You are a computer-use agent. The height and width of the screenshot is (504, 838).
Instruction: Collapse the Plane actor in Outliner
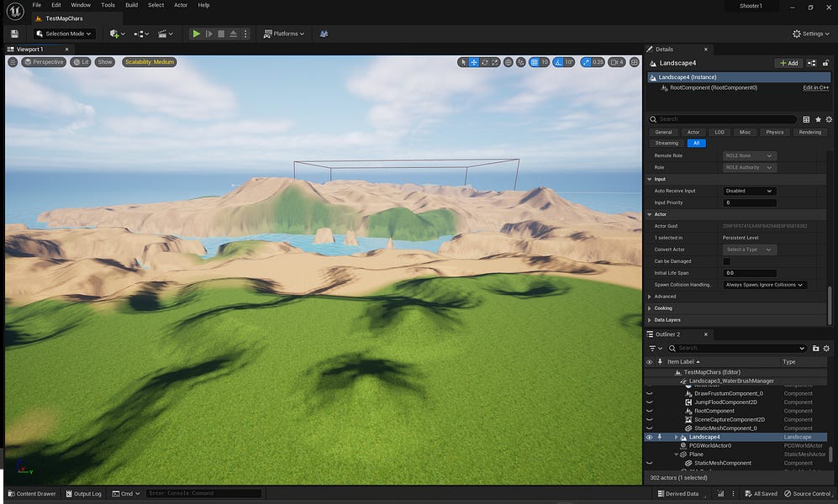[677, 454]
